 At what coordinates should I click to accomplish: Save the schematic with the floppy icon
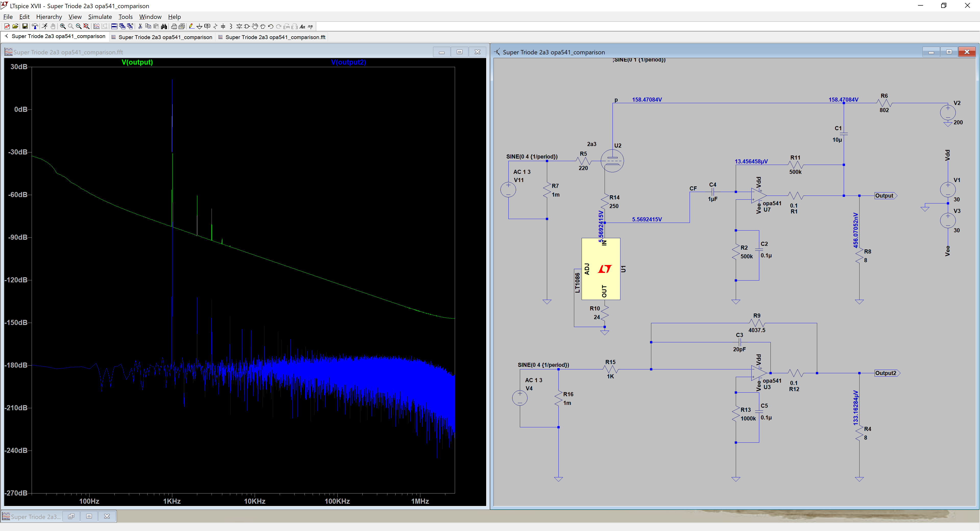25,26
